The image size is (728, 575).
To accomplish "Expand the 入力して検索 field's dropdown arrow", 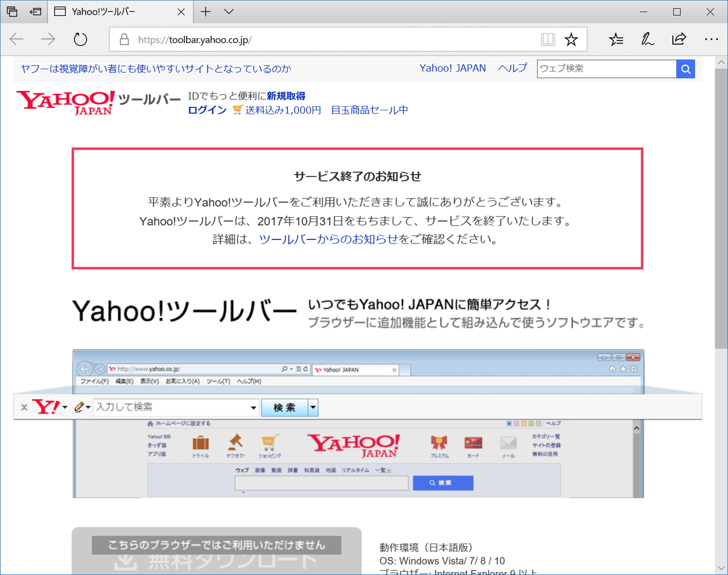I will click(x=253, y=407).
